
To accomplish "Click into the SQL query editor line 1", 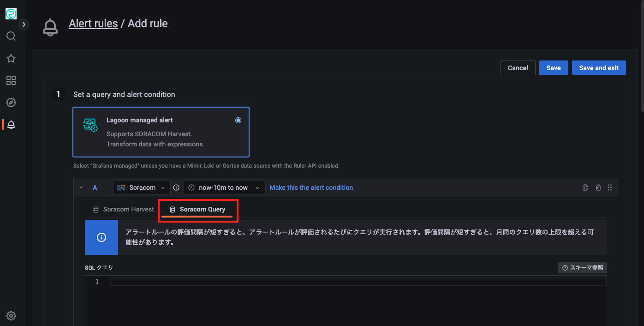I will tap(358, 282).
